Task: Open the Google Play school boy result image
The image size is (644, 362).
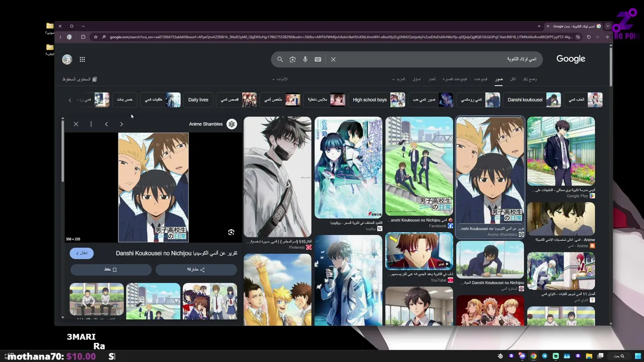Action: (x=561, y=151)
